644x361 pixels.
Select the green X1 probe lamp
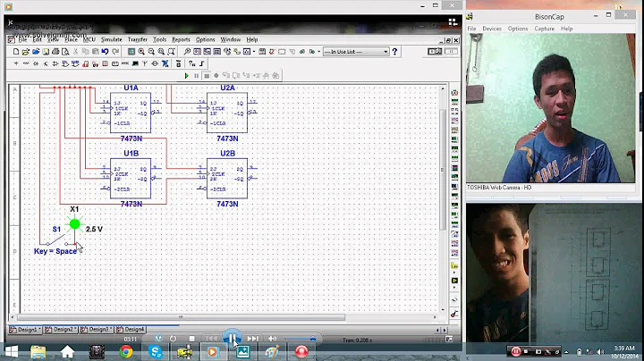[75, 223]
